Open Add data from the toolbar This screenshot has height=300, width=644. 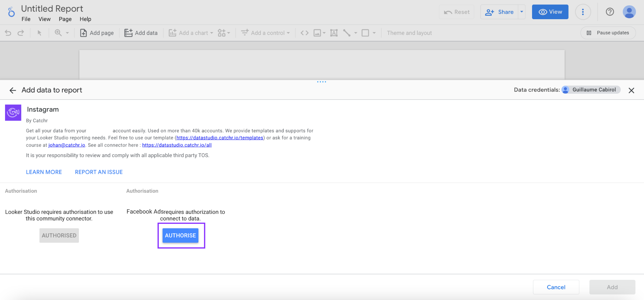141,33
